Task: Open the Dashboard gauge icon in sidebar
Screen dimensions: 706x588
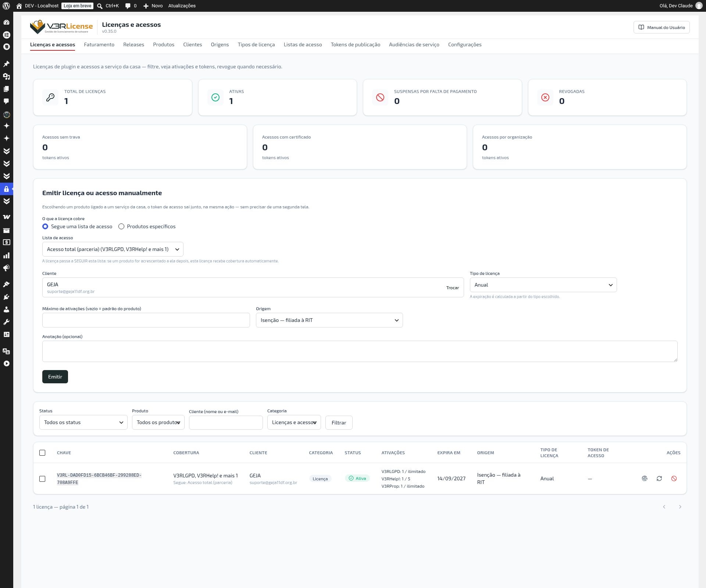Action: coord(6,22)
